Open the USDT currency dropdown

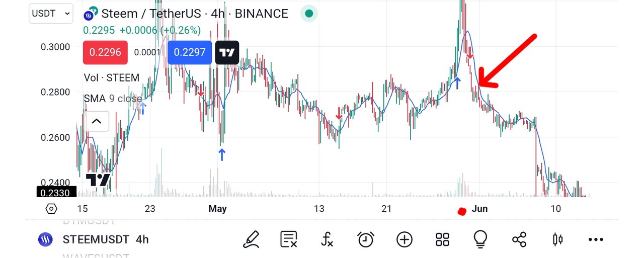(51, 14)
